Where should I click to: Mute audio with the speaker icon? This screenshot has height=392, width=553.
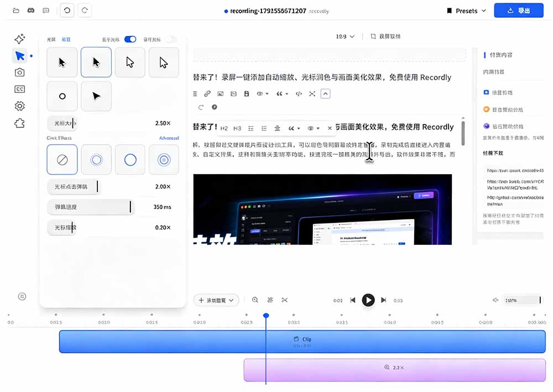pos(495,300)
